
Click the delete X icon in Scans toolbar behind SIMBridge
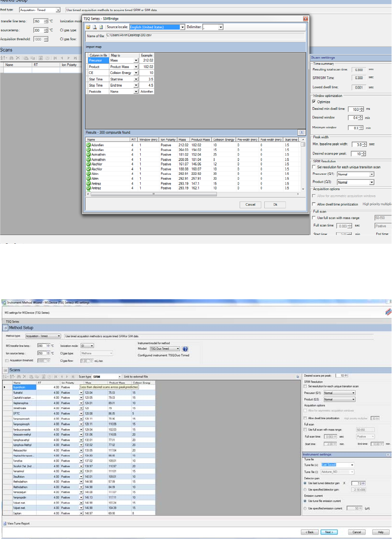click(18, 58)
